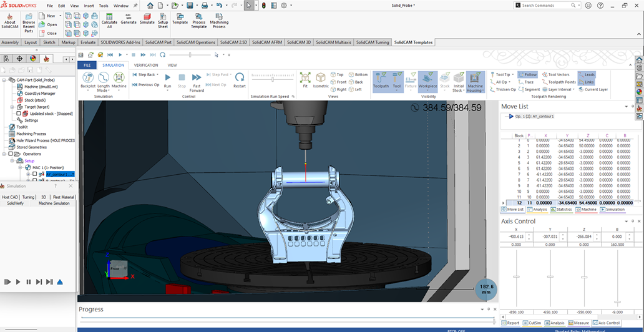Viewport: 644px width, 332px height.
Task: Open Browse Recent Parts
Action: click(x=29, y=22)
